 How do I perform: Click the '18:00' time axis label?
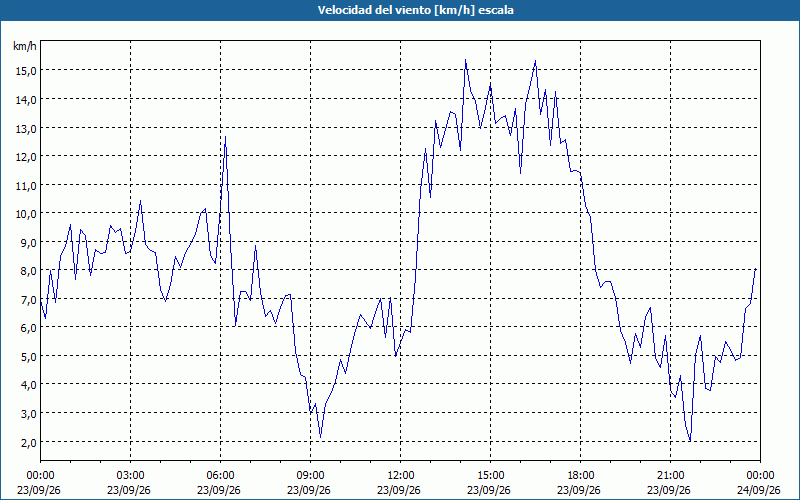click(581, 476)
